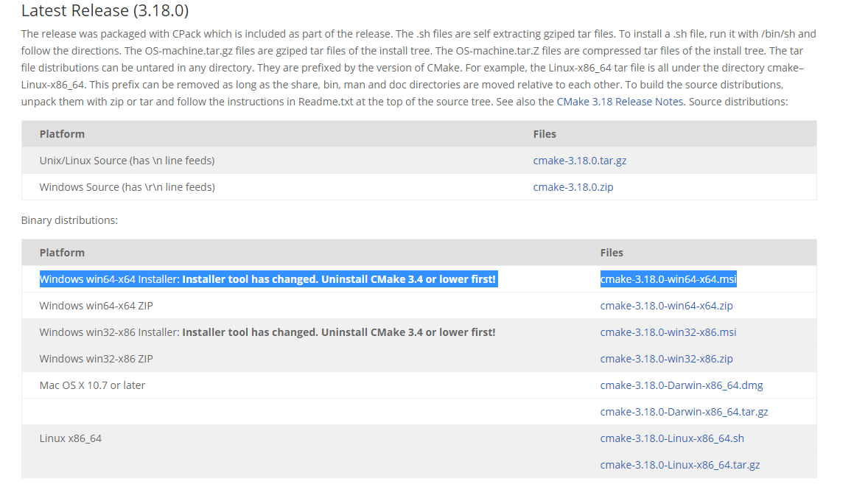Download cmake-3.18.0-Linux-x86_64.tar.gz archive
Viewport: 868px width, 487px height.
680,465
